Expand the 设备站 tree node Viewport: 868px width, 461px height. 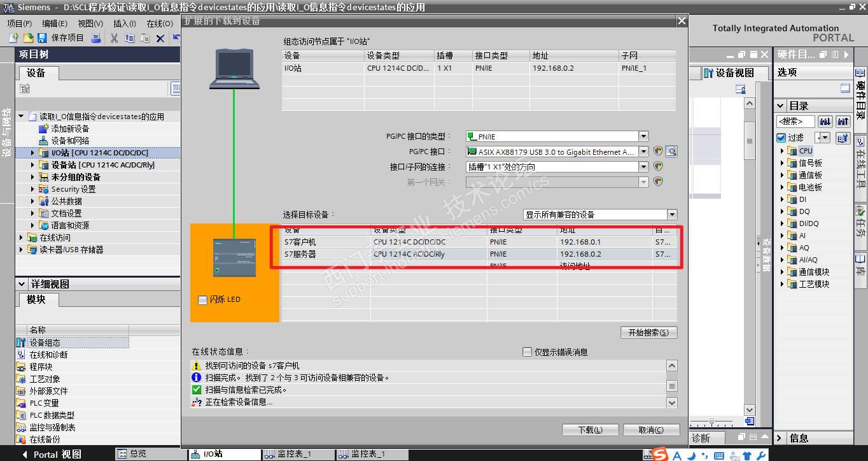pos(33,165)
